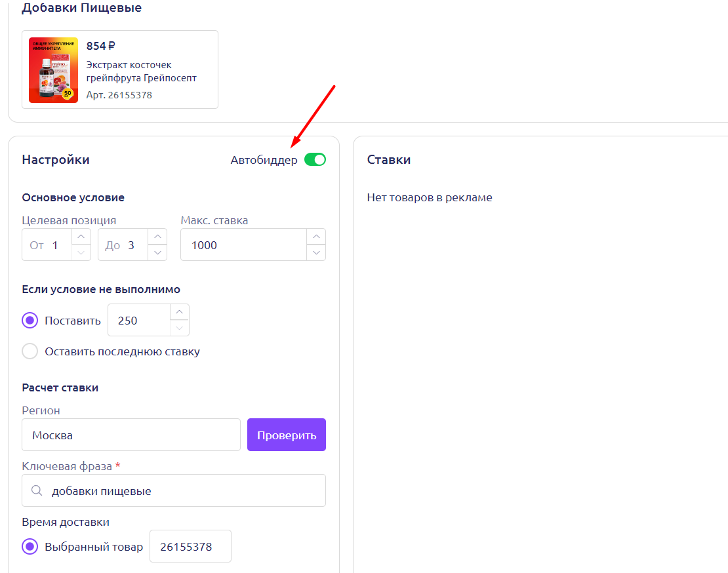Increase the От target position value
Image resolution: width=728 pixels, height=573 pixels.
pyautogui.click(x=81, y=237)
